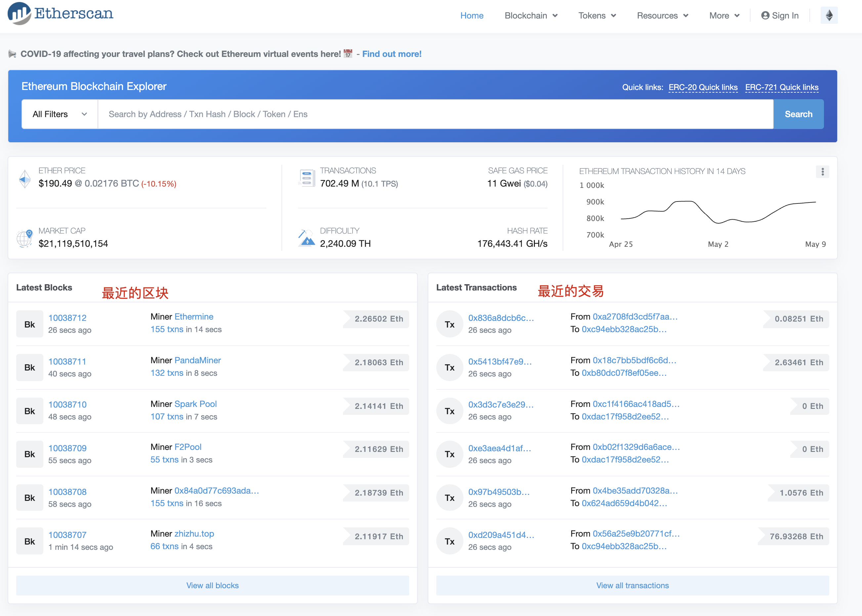Open miner F2Pool
This screenshot has width=862, height=616.
coord(188,447)
